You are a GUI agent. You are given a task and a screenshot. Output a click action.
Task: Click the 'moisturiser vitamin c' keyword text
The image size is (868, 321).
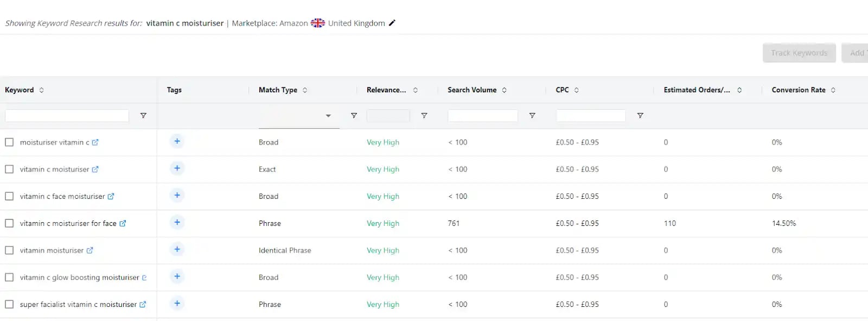click(55, 142)
